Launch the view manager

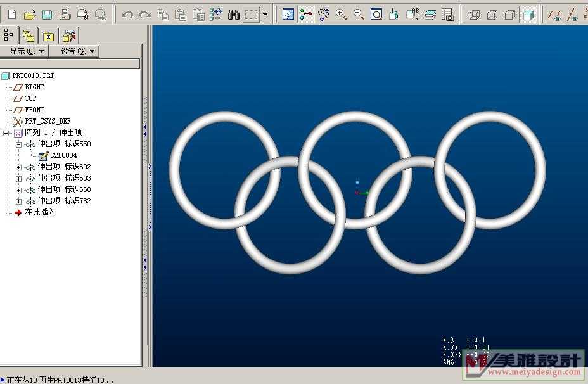tap(448, 15)
